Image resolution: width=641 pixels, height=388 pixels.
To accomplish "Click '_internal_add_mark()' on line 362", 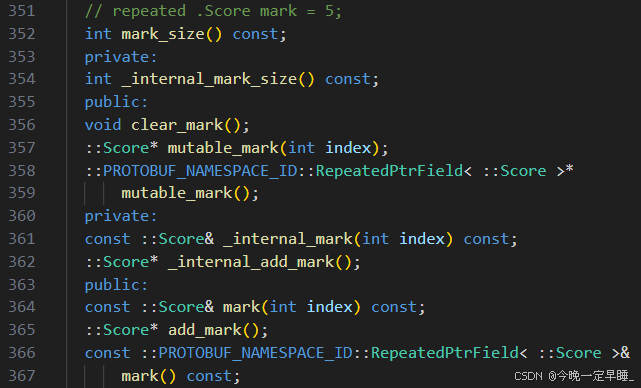I will [260, 262].
